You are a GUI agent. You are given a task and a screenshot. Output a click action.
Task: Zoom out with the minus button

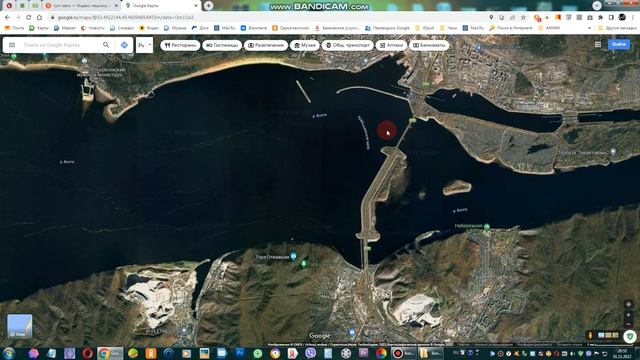629,324
